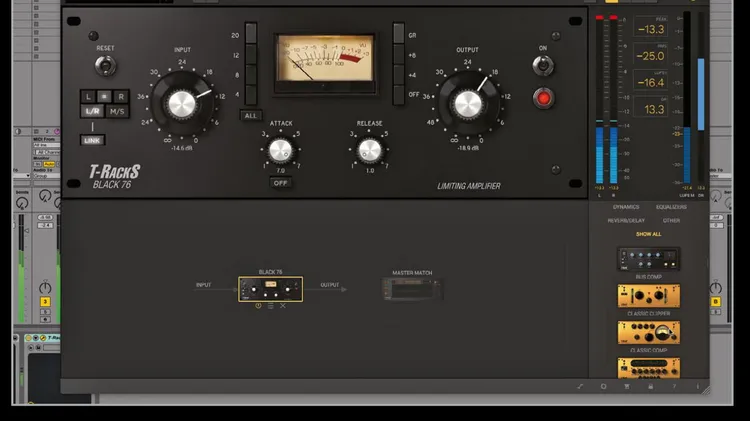Enable L/R processing mode

click(92, 111)
